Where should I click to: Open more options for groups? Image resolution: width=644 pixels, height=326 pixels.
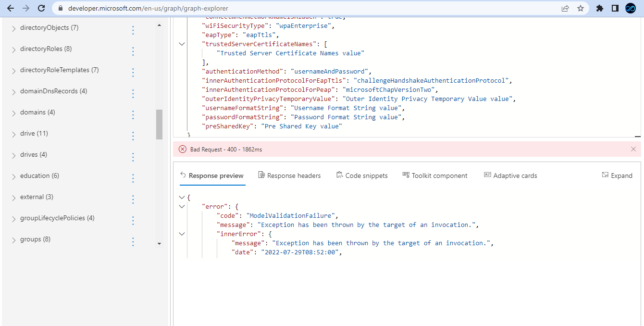133,242
